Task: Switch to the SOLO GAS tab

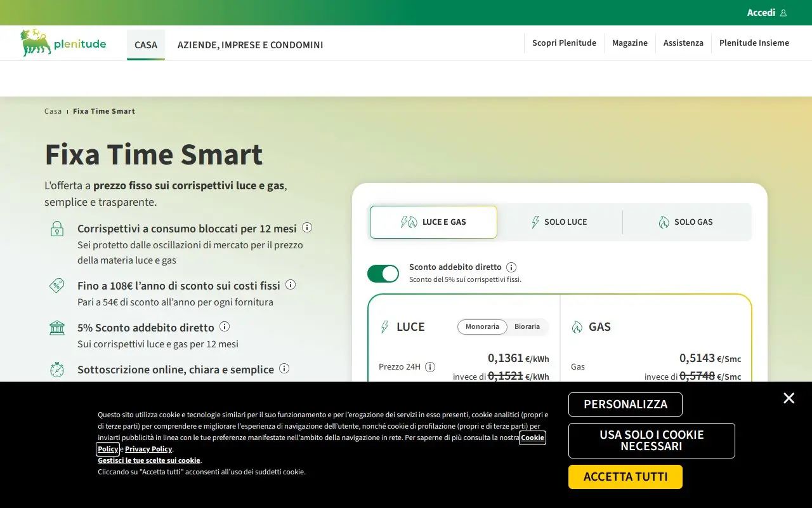Action: point(686,222)
